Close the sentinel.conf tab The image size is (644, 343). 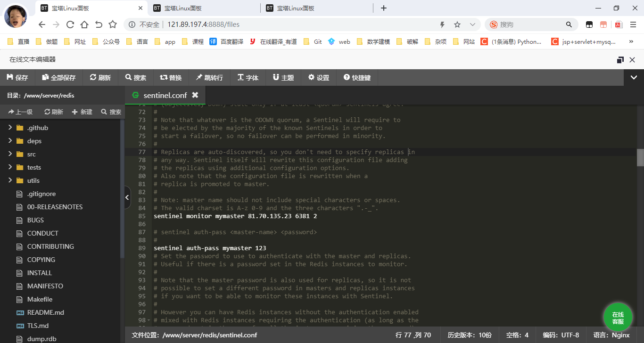(195, 95)
